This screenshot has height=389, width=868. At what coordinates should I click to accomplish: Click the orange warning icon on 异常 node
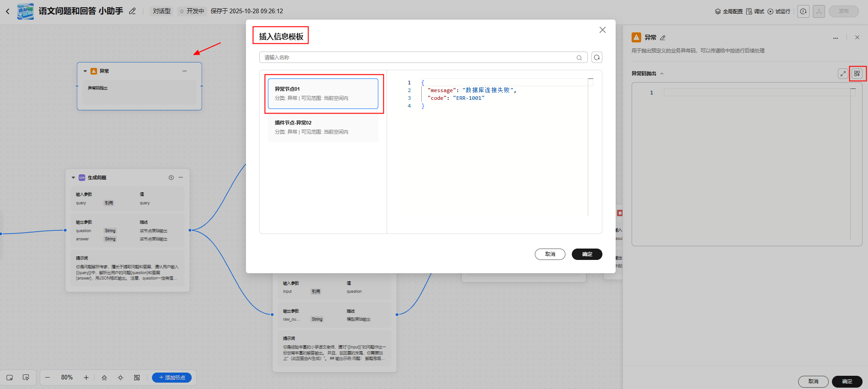(94, 71)
